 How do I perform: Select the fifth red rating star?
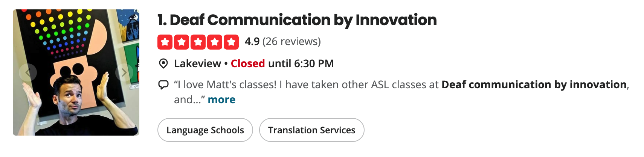[231, 42]
